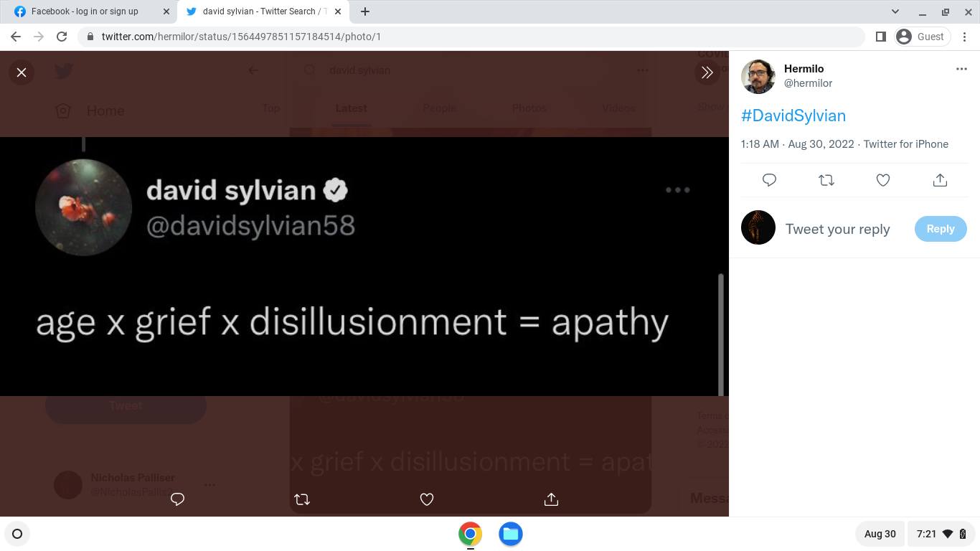Screen dimensions: 980x551
Task: Open the share icon below the photo
Action: point(551,499)
